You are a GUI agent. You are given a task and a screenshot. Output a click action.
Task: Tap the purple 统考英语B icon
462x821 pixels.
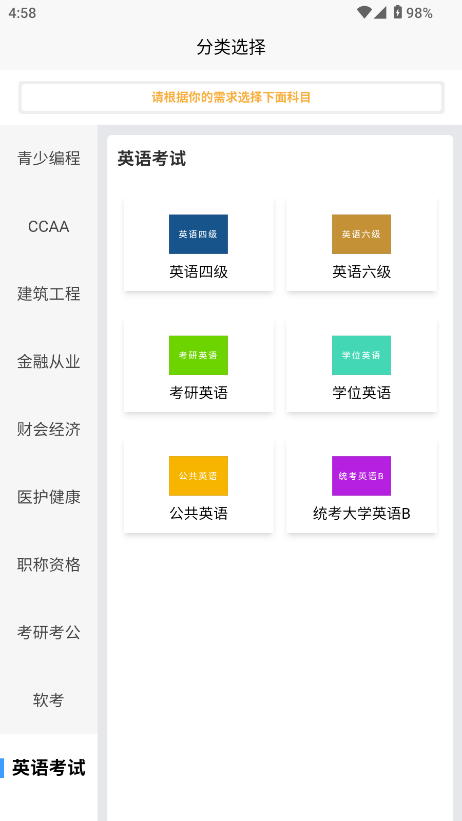pos(361,476)
